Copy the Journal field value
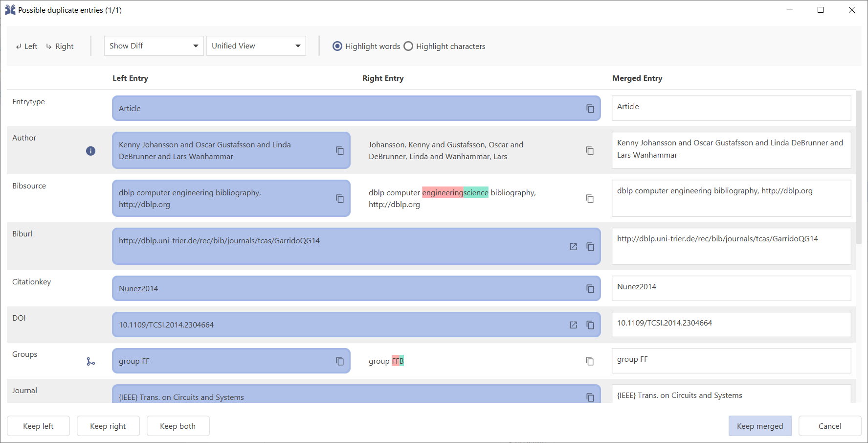Screen dimensions: 868x443 [590, 397]
